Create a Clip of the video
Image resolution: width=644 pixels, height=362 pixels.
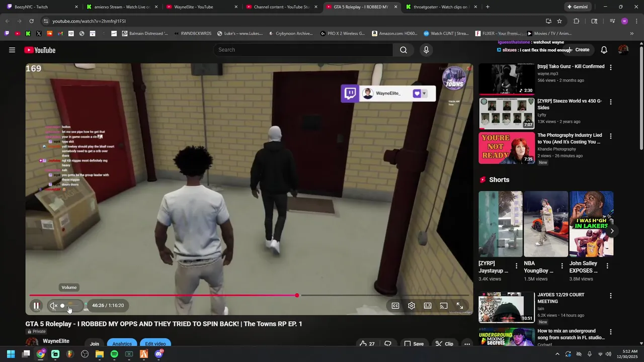coord(444,344)
